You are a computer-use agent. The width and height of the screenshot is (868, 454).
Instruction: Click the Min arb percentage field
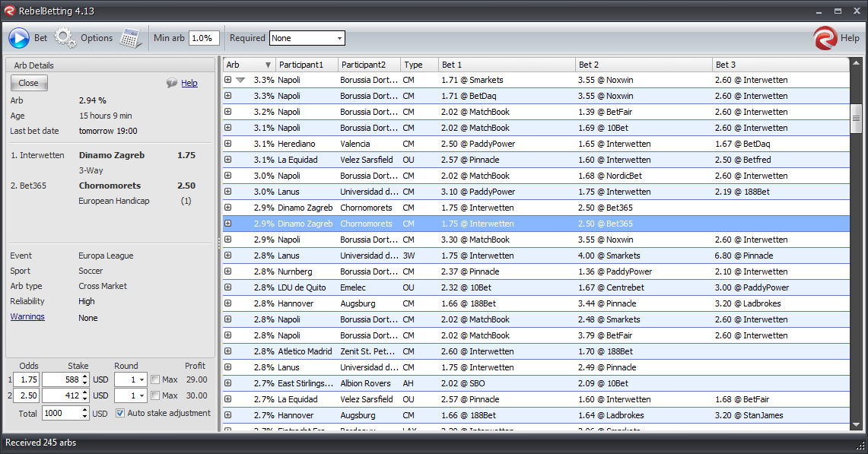205,38
